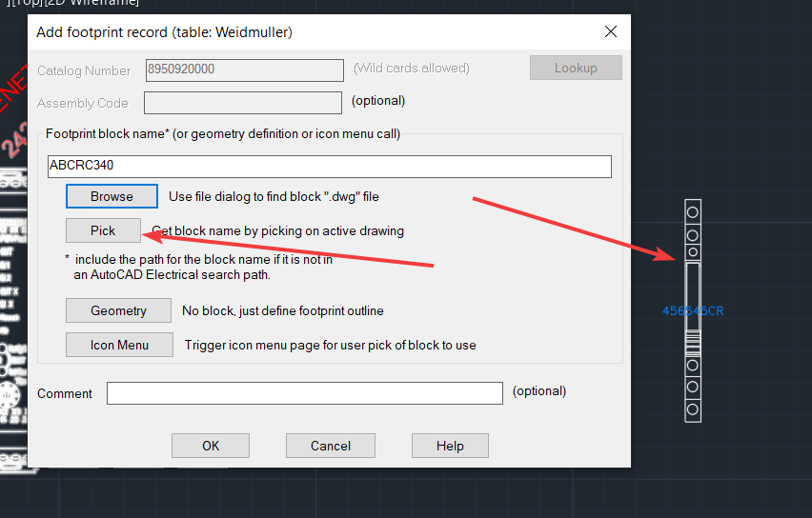Click the Browse button
812x518 pixels.
coord(112,196)
